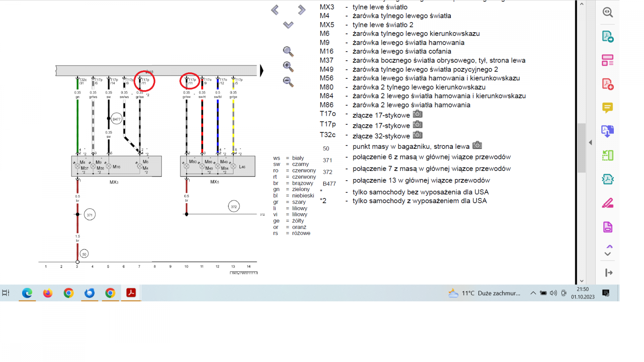The image size is (644, 362).
Task: Click the 50 ground point circle
Action: (x=84, y=254)
